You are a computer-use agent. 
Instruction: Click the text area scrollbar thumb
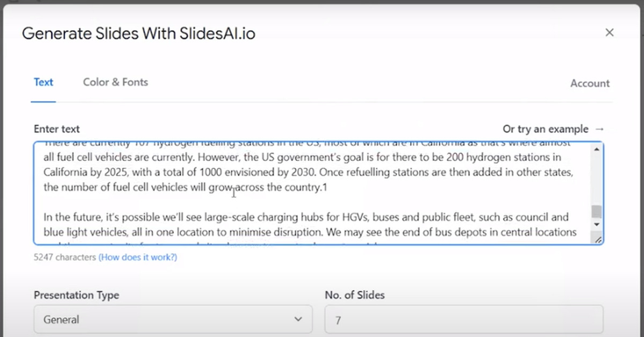[597, 211]
